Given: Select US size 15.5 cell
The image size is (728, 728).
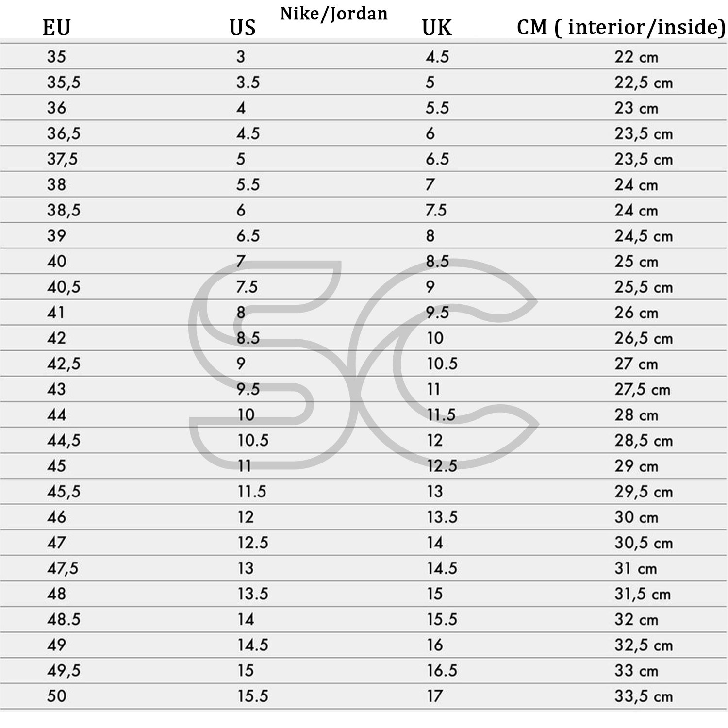Looking at the screenshot, I should [x=253, y=696].
